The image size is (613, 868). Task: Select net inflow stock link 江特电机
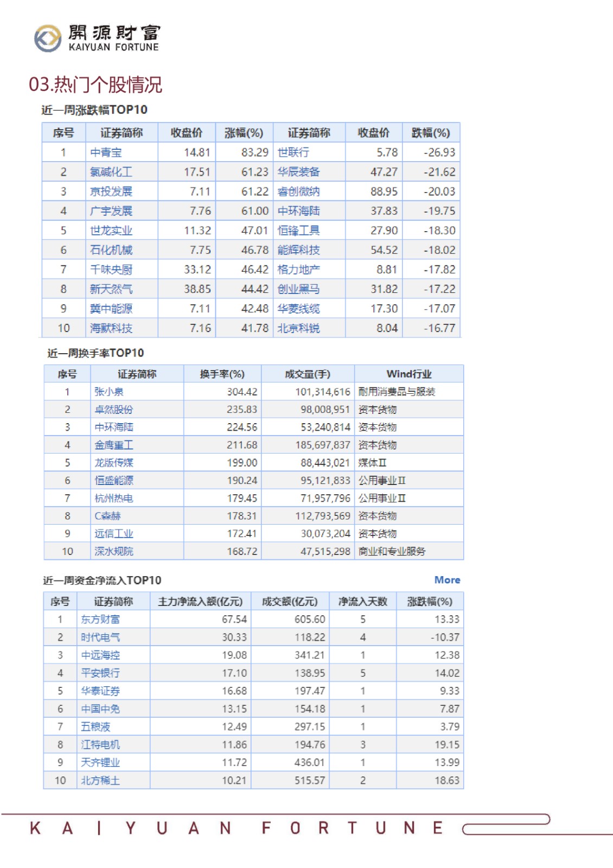point(100,745)
